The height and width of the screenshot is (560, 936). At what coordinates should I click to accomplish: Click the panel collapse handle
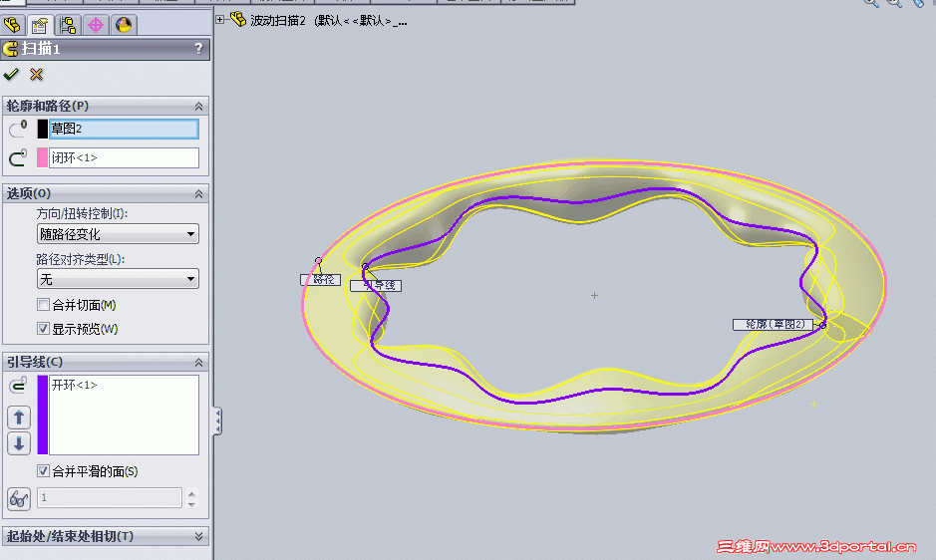217,421
